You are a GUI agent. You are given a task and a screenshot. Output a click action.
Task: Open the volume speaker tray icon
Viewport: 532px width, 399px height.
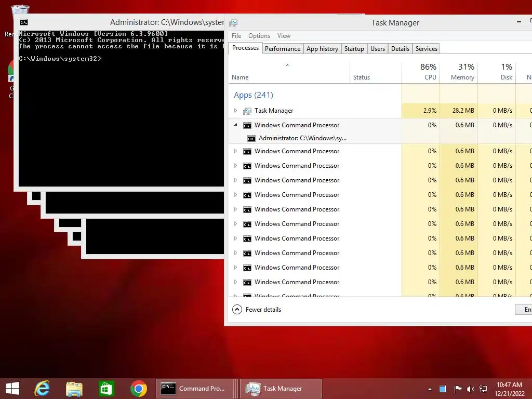coord(470,389)
